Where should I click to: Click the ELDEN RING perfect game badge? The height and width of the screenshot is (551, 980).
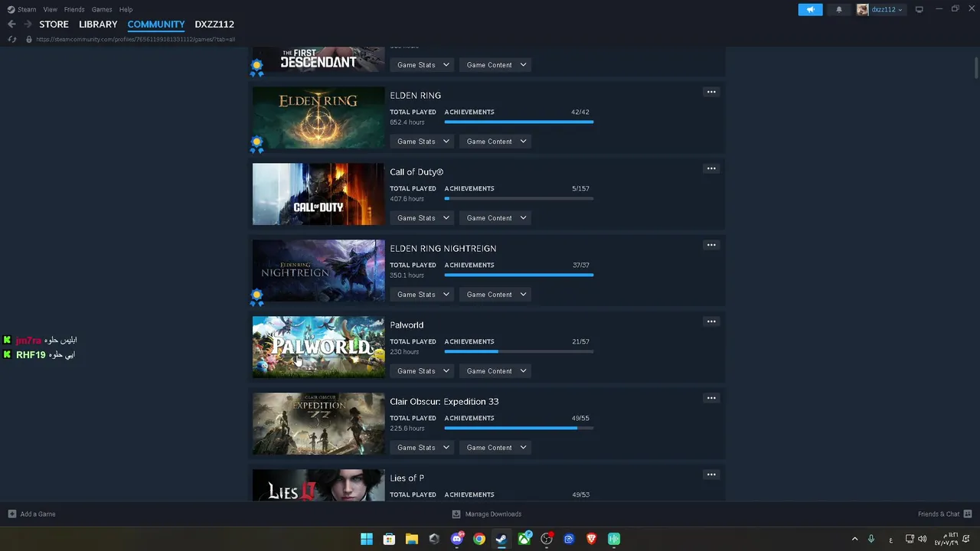256,143
